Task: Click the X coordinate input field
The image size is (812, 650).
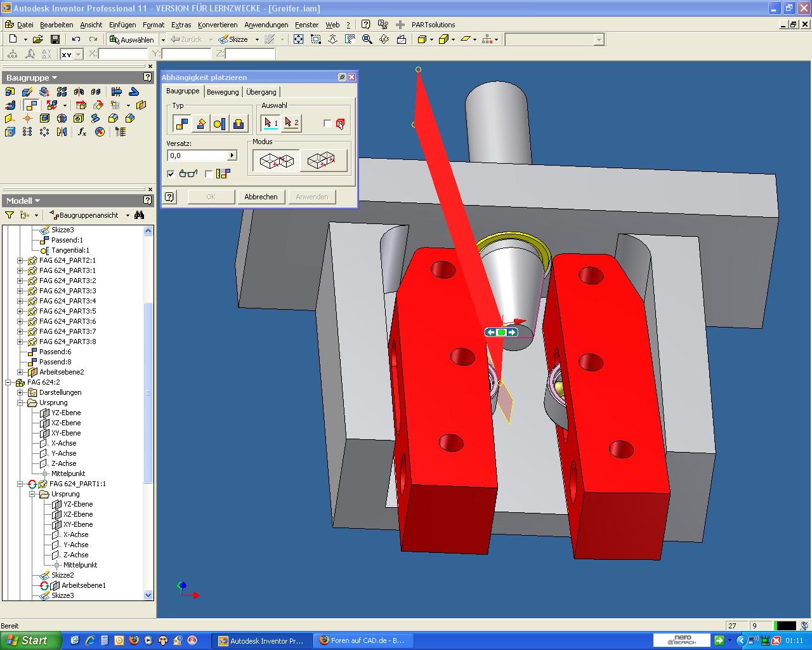Action: click(x=124, y=55)
